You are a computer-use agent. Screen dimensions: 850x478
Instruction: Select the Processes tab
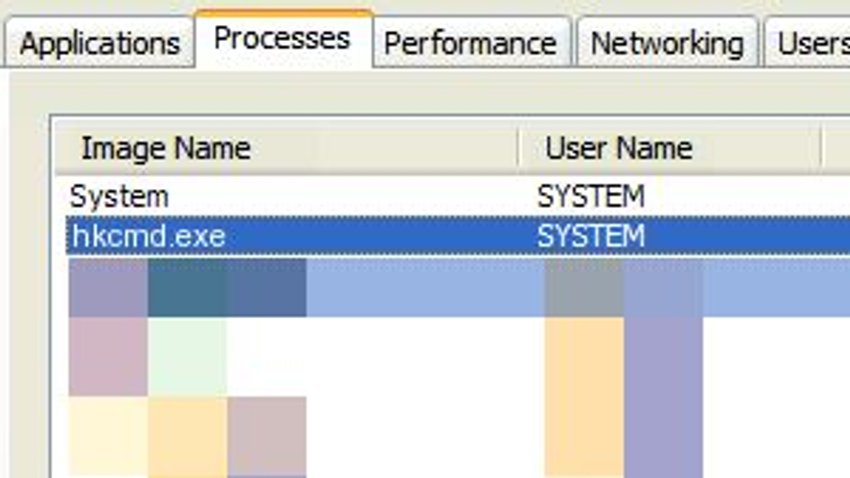click(x=282, y=39)
